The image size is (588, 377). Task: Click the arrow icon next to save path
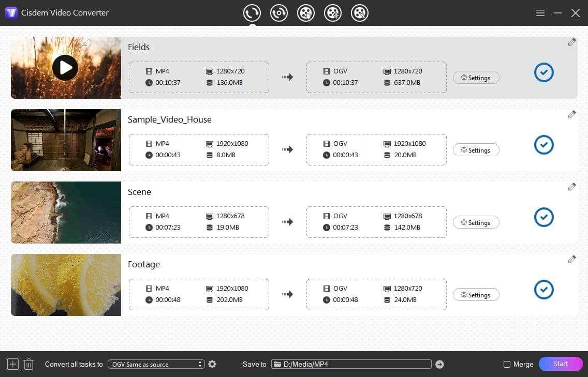(x=439, y=364)
